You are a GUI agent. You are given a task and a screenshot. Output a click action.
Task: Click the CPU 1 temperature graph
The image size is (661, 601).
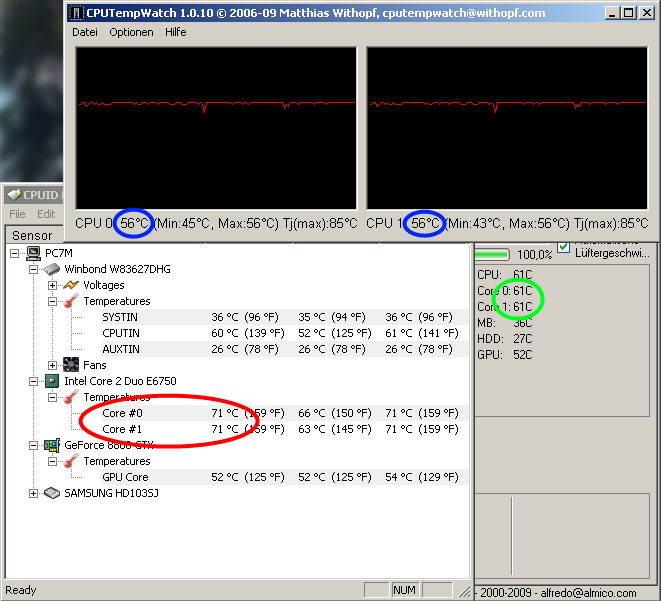click(x=507, y=128)
